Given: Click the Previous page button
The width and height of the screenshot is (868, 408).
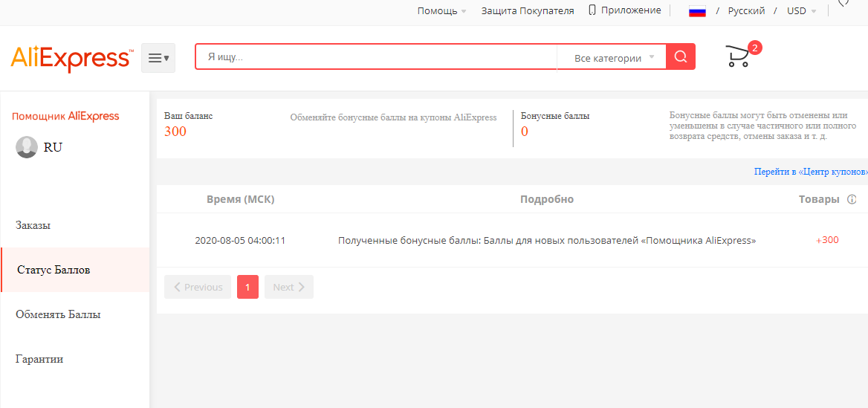Looking at the screenshot, I should pyautogui.click(x=198, y=287).
